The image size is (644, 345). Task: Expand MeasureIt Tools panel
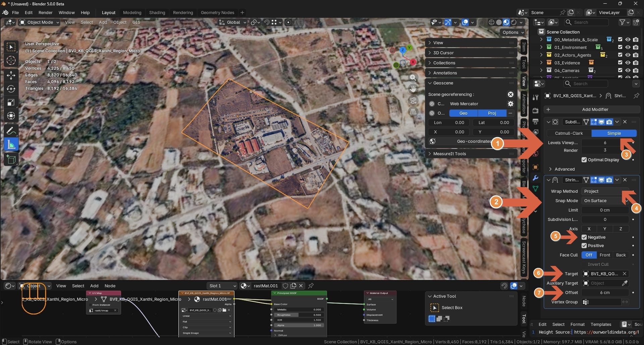pyautogui.click(x=471, y=154)
